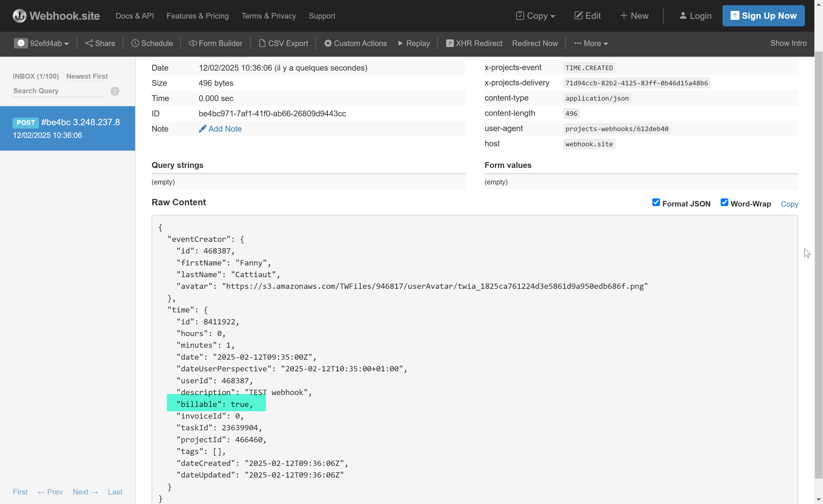Click the Login link
This screenshot has height=504, width=823.
[x=695, y=16]
